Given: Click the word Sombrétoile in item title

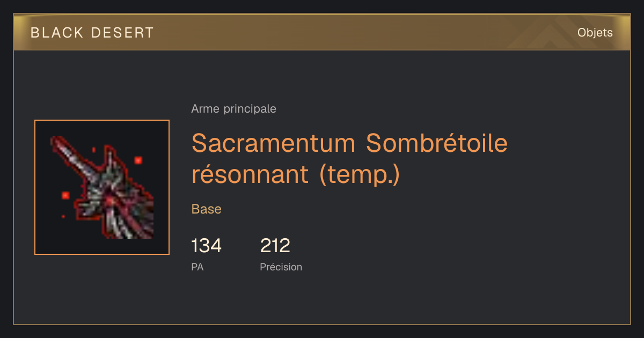Looking at the screenshot, I should [x=437, y=143].
